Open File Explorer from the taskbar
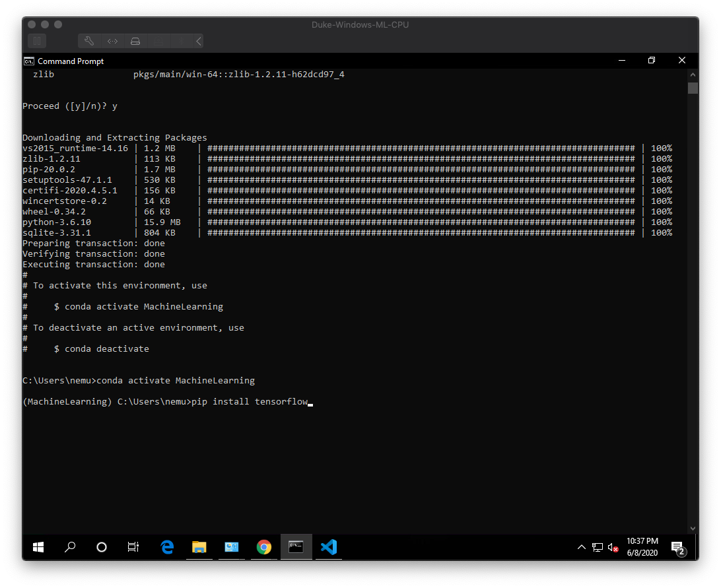This screenshot has width=721, height=588. [199, 547]
